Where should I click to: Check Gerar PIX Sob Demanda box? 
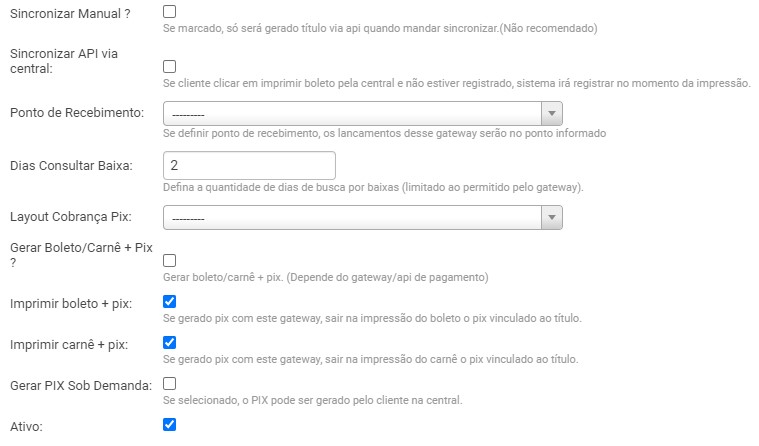pyautogui.click(x=169, y=384)
